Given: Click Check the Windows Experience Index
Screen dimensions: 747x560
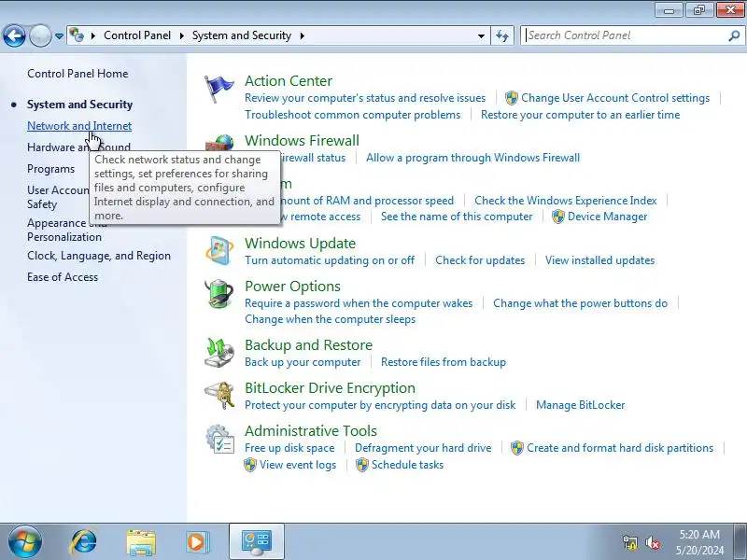Looking at the screenshot, I should [x=566, y=201].
